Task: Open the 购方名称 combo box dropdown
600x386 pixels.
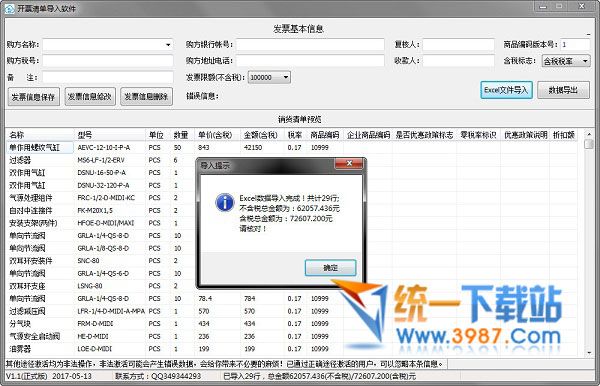Action: pos(168,45)
